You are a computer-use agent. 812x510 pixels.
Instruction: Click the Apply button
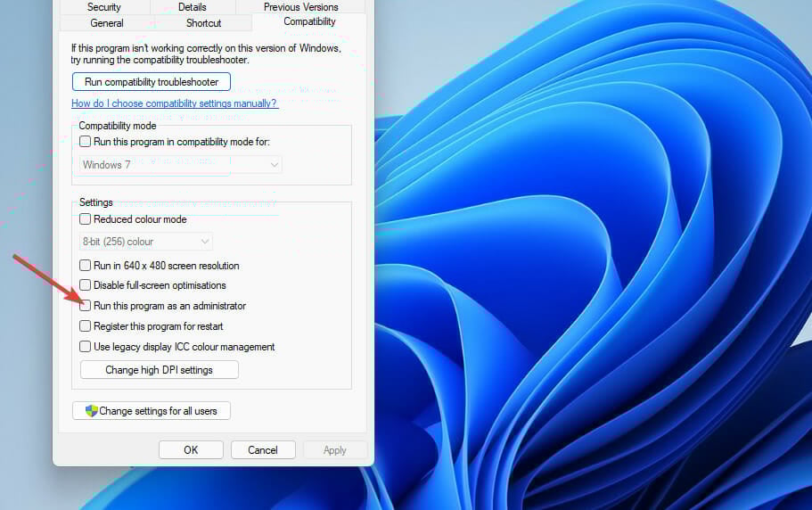point(335,450)
